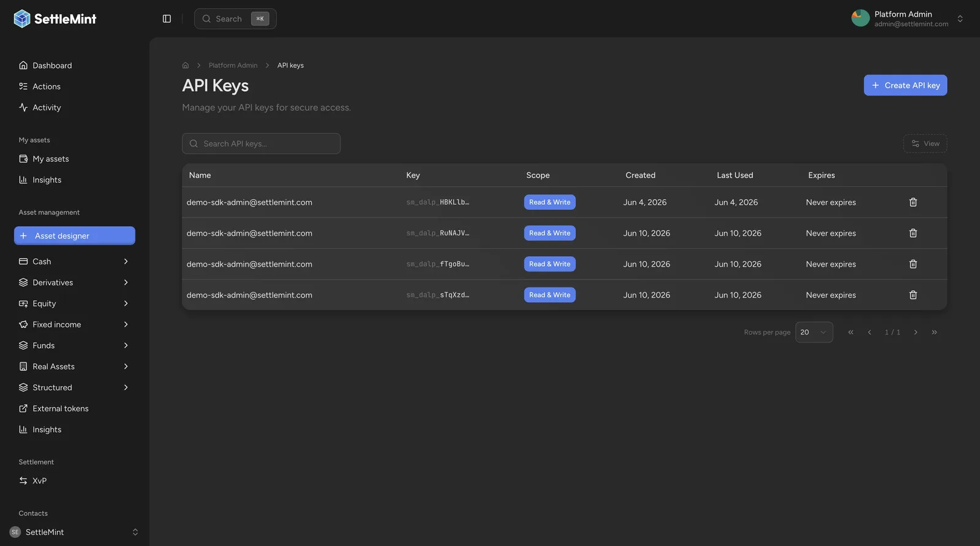The height and width of the screenshot is (546, 980).
Task: Click the Cash wallet icon
Action: click(x=23, y=262)
